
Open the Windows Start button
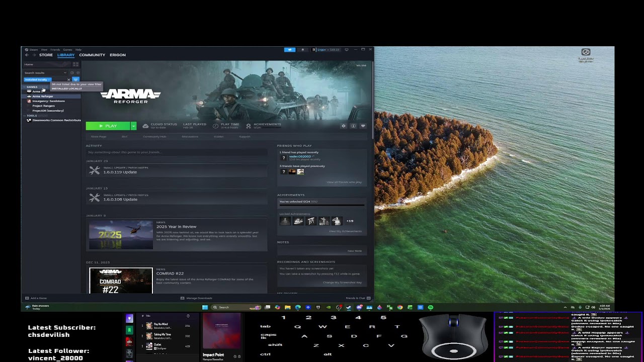tap(205, 307)
